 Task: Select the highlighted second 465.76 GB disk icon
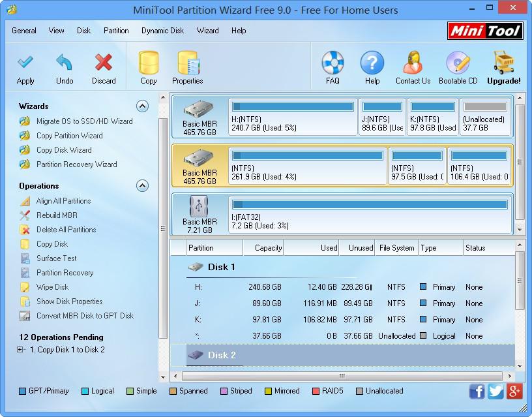click(199, 157)
